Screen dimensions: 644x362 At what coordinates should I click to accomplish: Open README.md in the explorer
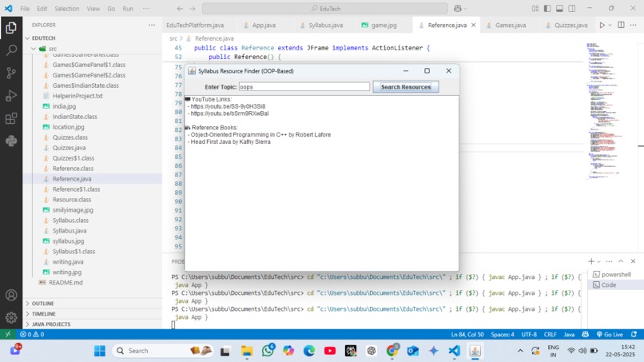click(x=93, y=282)
